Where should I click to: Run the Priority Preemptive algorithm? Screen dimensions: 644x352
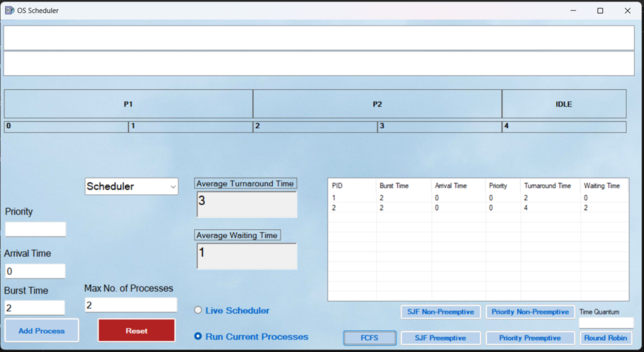(530, 338)
